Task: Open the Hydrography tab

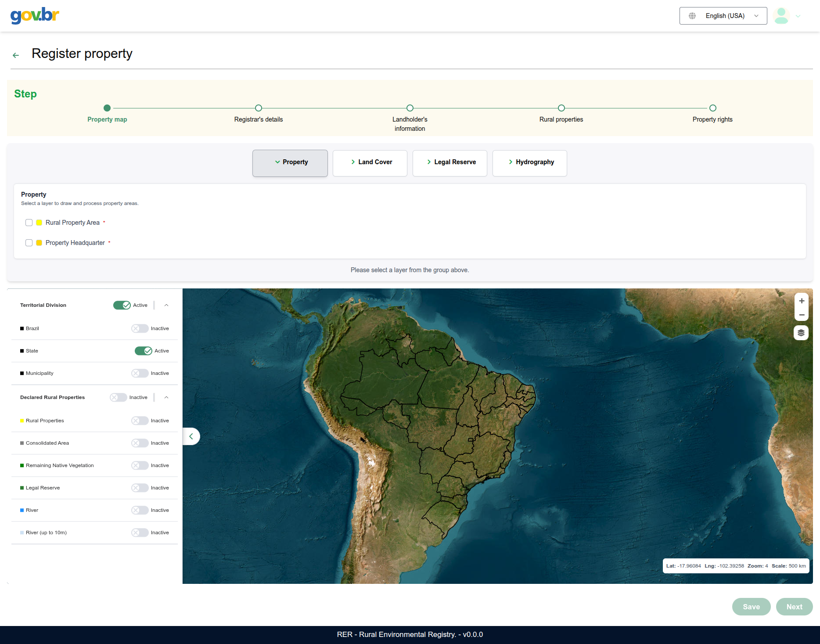Action: pyautogui.click(x=530, y=163)
